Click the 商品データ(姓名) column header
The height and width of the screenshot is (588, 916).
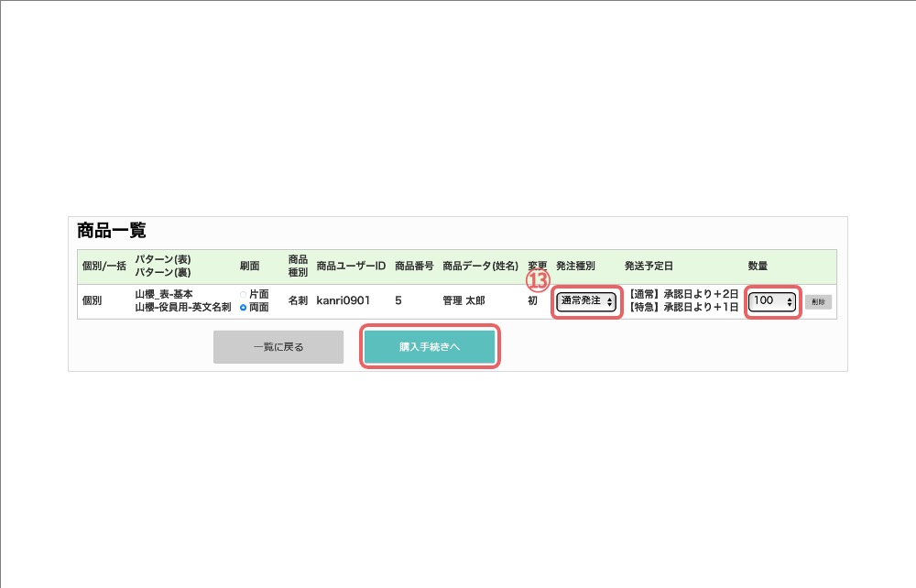480,267
